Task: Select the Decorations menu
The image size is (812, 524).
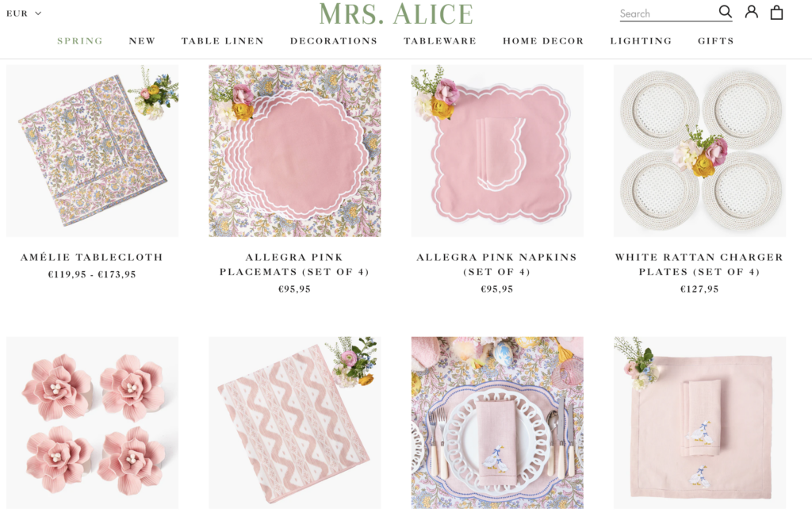Action: (334, 41)
